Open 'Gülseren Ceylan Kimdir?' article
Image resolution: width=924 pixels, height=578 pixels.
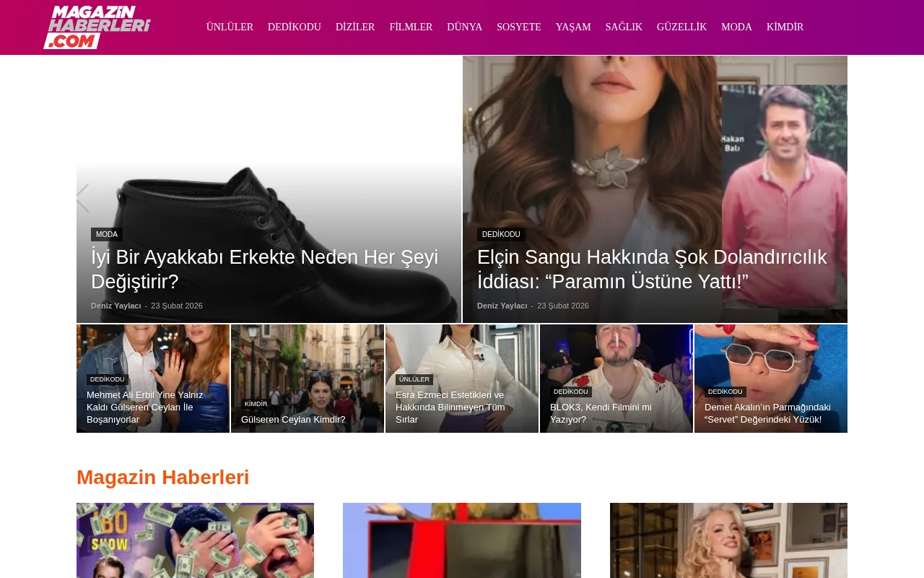coord(293,419)
